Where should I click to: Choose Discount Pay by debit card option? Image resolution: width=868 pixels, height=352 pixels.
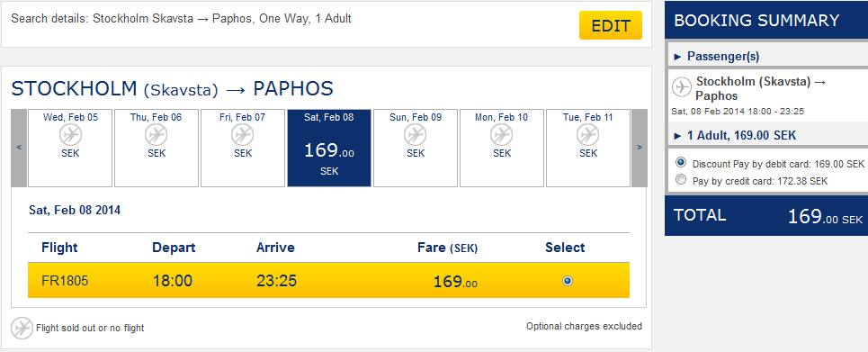(682, 163)
